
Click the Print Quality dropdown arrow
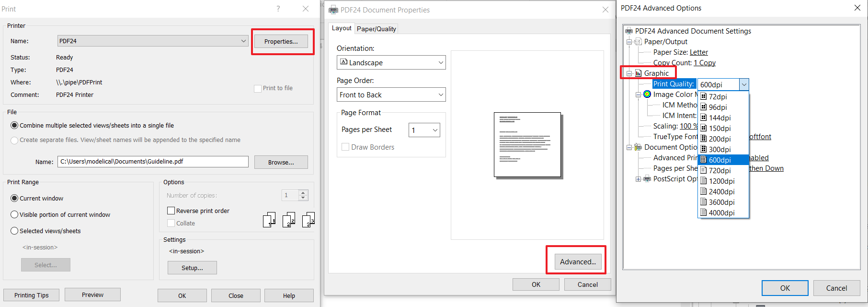[x=744, y=84]
